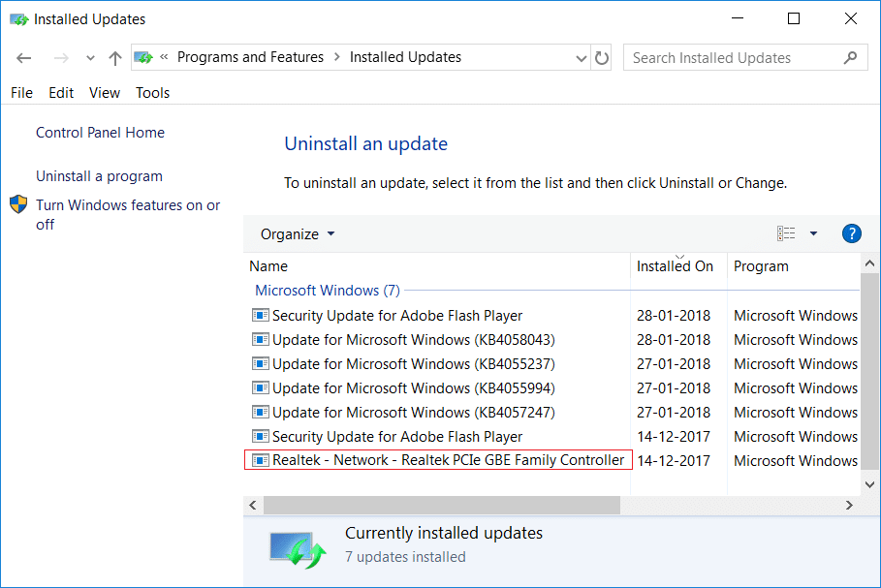The width and height of the screenshot is (881, 588).
Task: Click the Uninstall a program link
Action: coord(99,176)
